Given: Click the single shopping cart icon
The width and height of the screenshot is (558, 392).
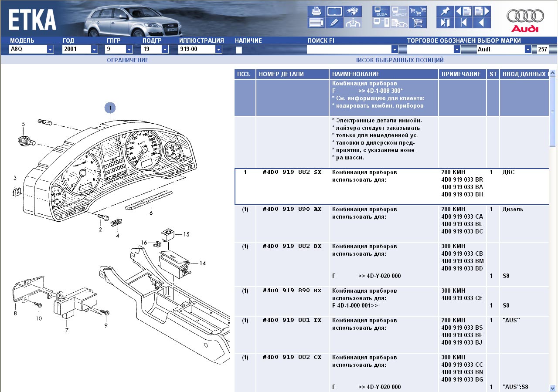Looking at the screenshot, I should (x=418, y=23).
